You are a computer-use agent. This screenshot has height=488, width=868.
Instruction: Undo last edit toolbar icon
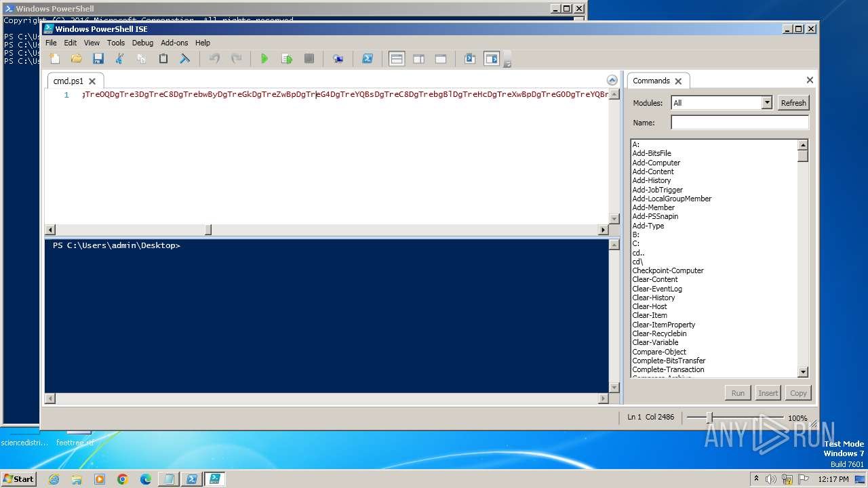pyautogui.click(x=214, y=59)
